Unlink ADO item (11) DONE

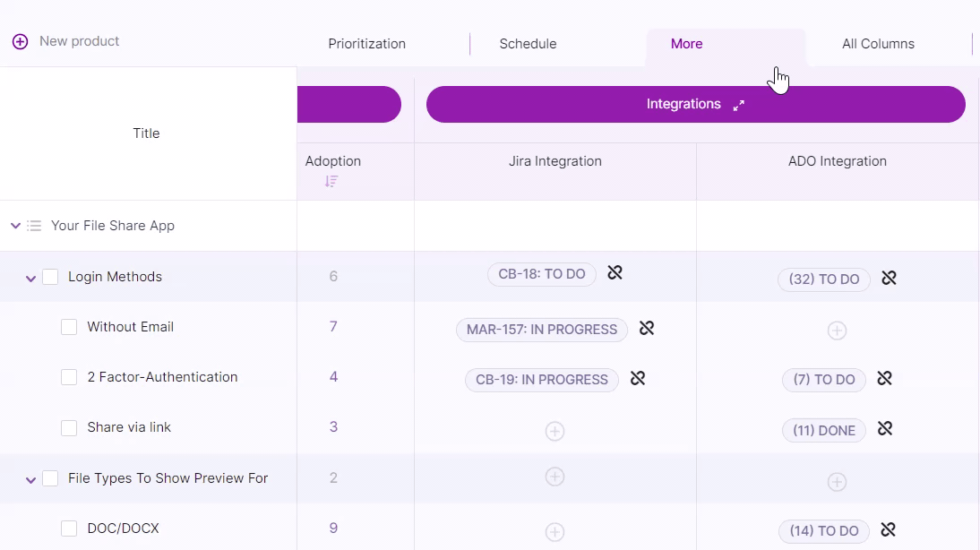pyautogui.click(x=884, y=429)
